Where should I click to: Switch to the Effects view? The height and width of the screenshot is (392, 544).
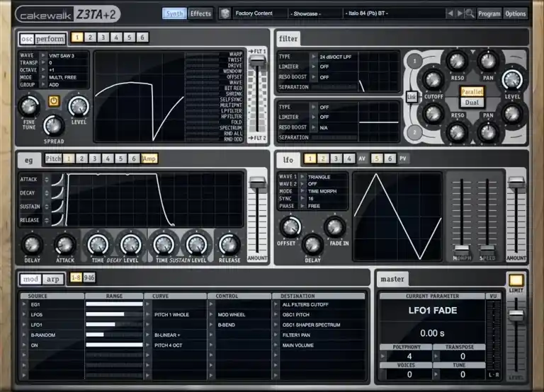click(x=200, y=13)
